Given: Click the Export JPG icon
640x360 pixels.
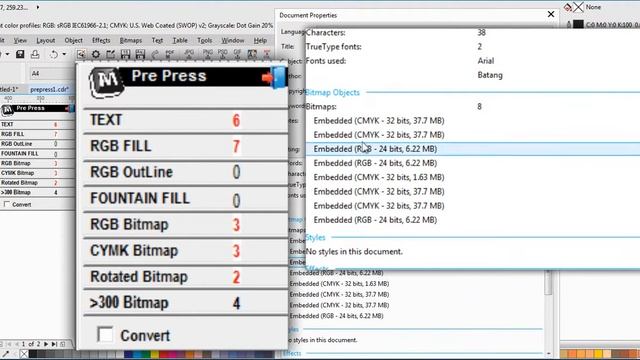Looking at the screenshot, I should pyautogui.click(x=189, y=54).
